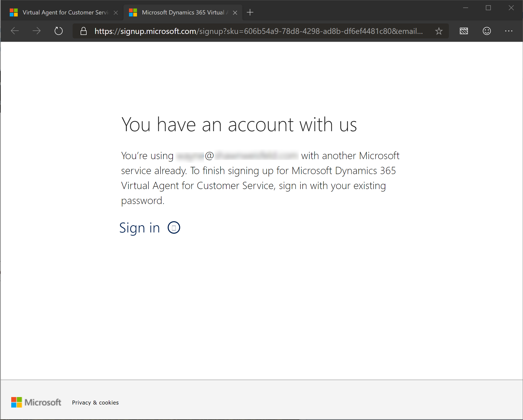Click the Sign in link
523x420 pixels.
point(140,227)
